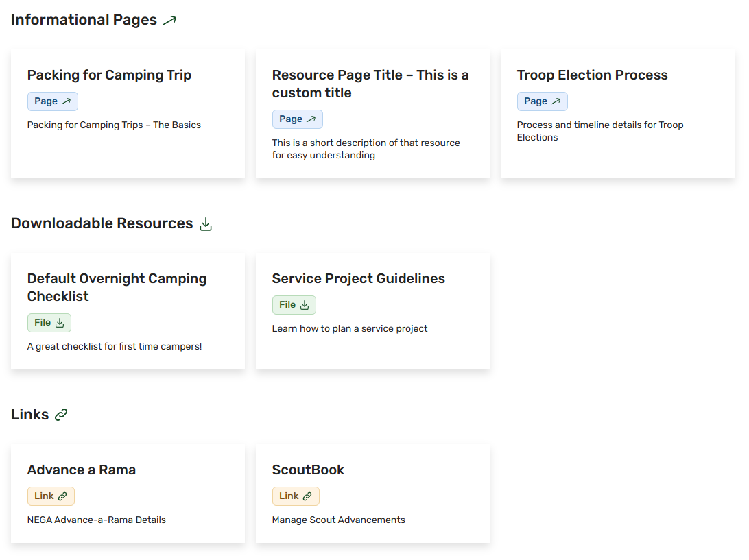
Task: Click 'Packing for Camping Trips – The Basics' text
Action: [114, 125]
